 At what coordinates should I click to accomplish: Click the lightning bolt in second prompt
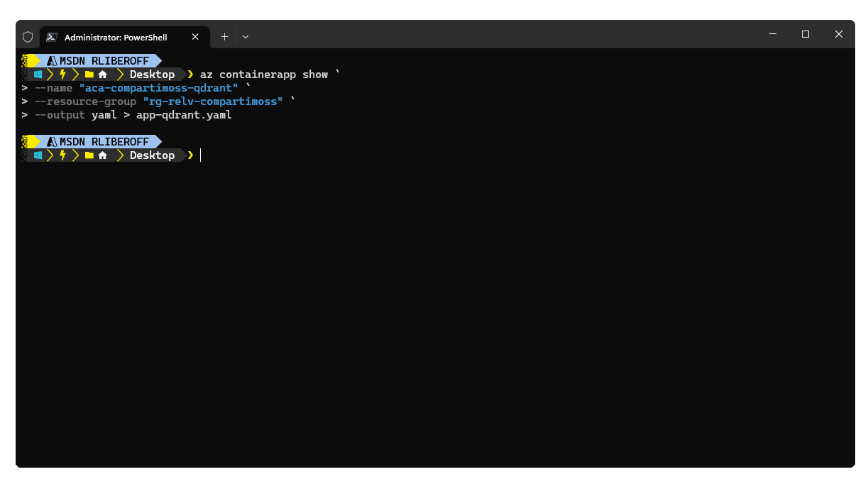(62, 155)
